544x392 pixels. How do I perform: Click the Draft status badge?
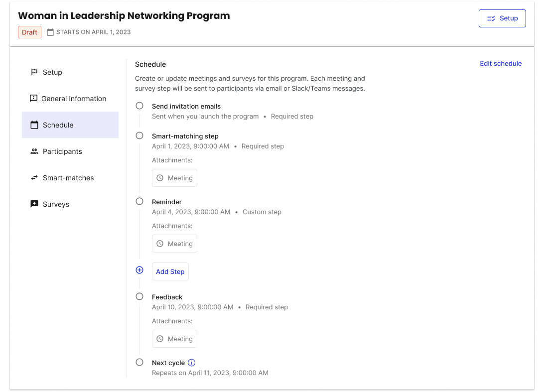pos(29,32)
